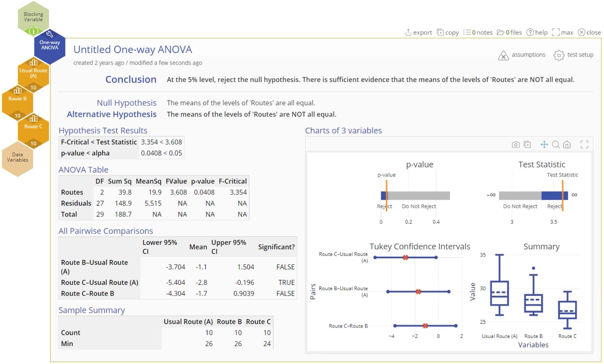The width and height of the screenshot is (604, 364).
Task: Close the One-way ANOVA output
Action: pyautogui.click(x=589, y=32)
